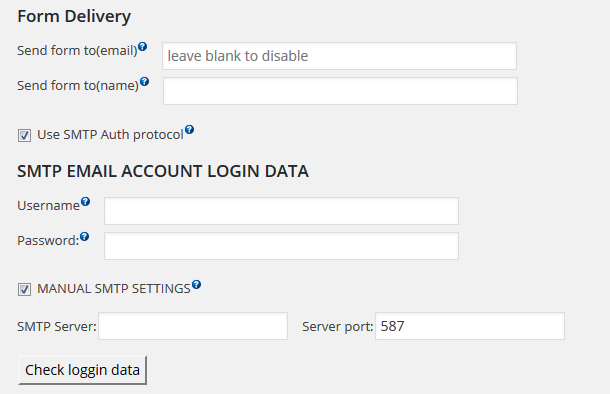Click the Check loggin data button
This screenshot has width=610, height=394.
coord(82,370)
